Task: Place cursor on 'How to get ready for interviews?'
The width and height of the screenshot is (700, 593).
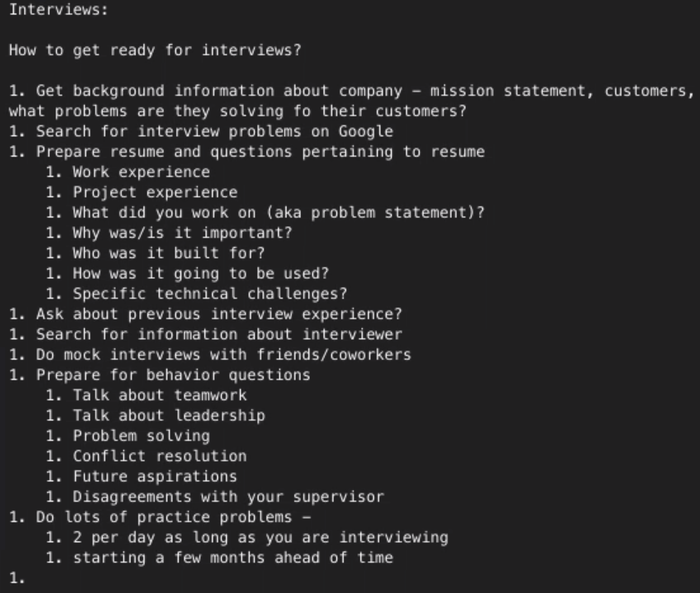Action: pyautogui.click(x=155, y=50)
